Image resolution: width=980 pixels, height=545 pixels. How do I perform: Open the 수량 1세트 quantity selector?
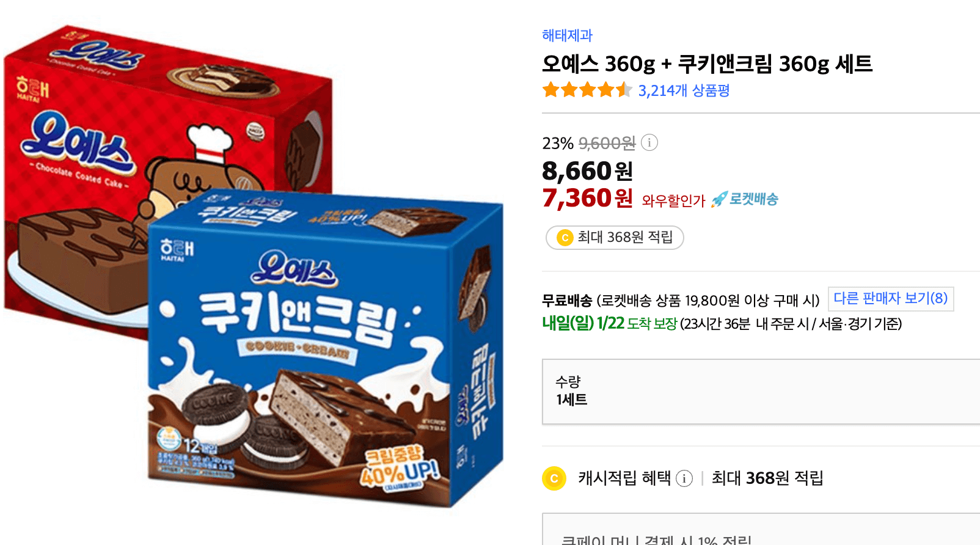(761, 392)
